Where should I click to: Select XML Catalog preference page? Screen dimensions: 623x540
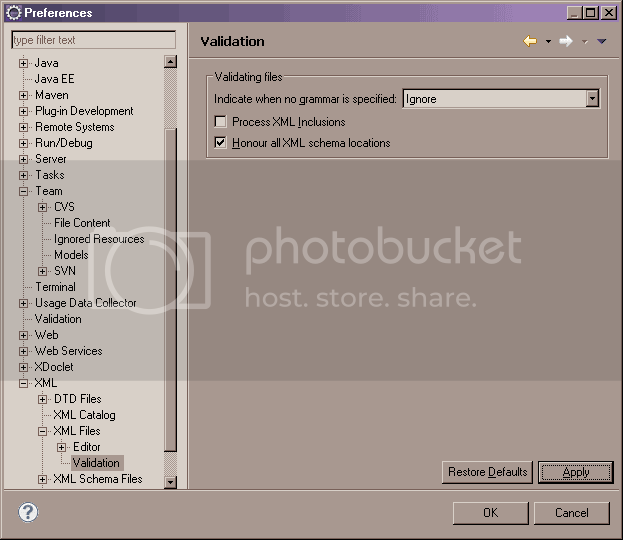pos(84,415)
